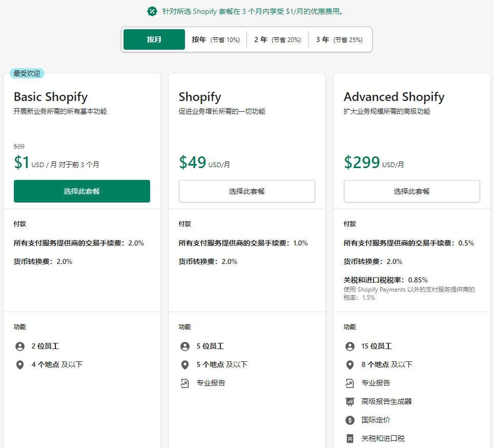Select the 按月 monthly billing tab

(x=154, y=39)
